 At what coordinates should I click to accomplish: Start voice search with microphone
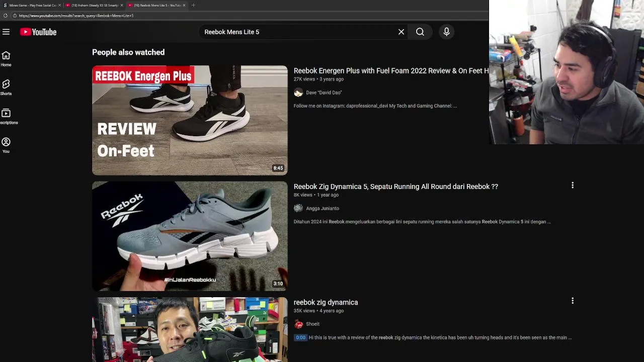point(446,32)
